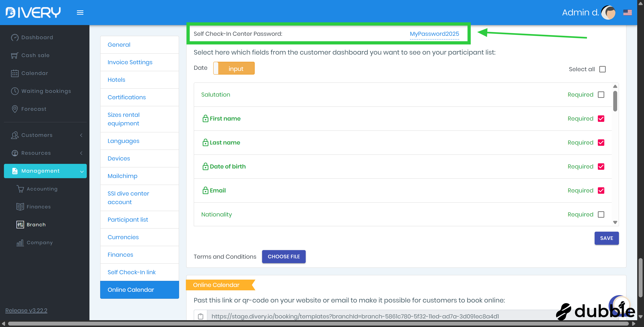Switch to the Participant list tab
Viewport: 644px width, 327px height.
coord(128,219)
